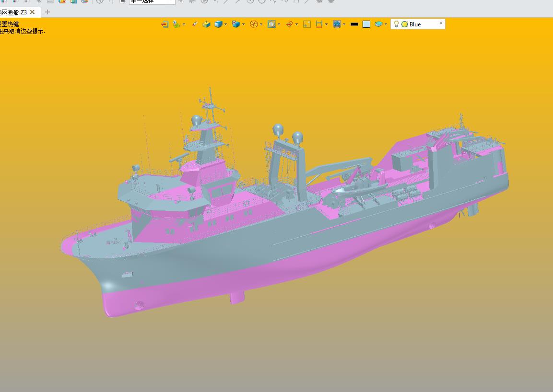
Task: Close the 渔船.Z3 document tab
Action: [33, 12]
